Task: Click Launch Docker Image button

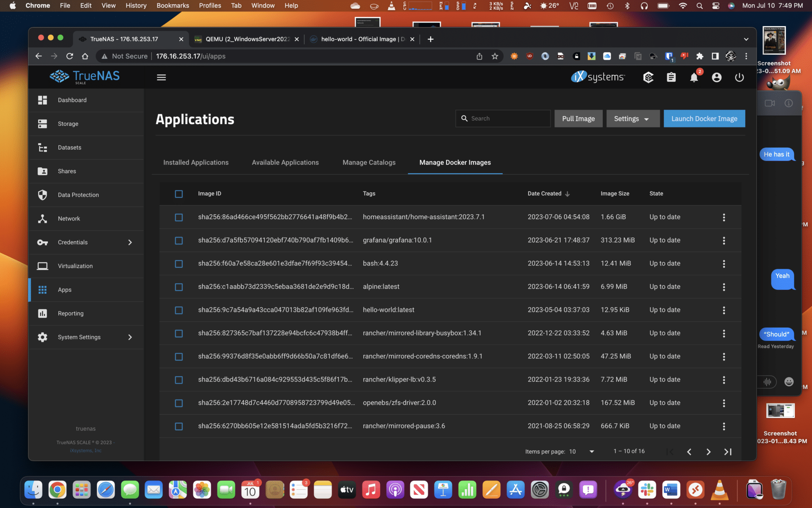Action: click(704, 119)
